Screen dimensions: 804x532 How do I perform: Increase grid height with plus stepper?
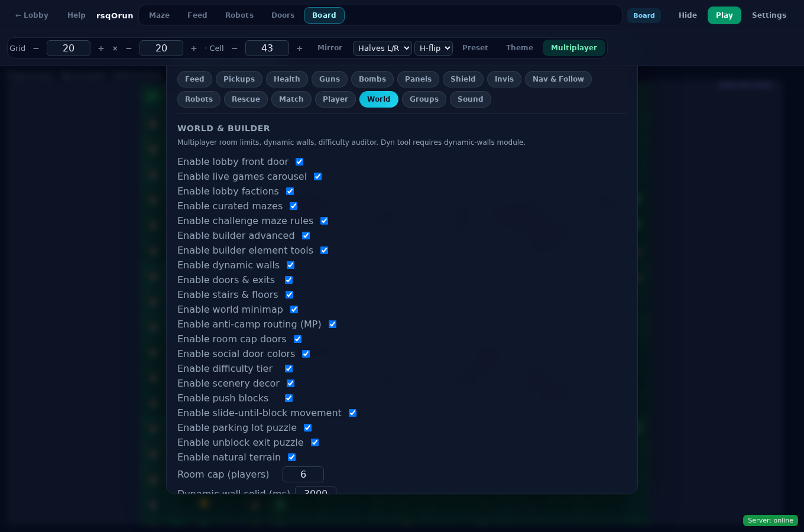coord(194,48)
